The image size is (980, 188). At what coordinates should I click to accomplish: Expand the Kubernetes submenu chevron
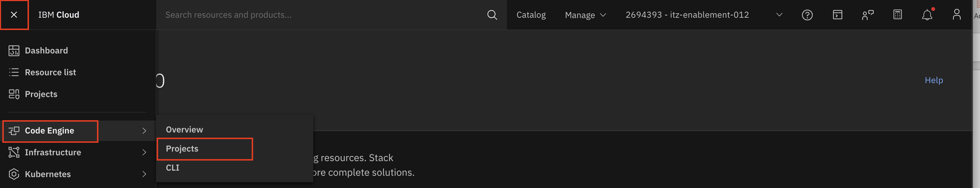(x=144, y=174)
